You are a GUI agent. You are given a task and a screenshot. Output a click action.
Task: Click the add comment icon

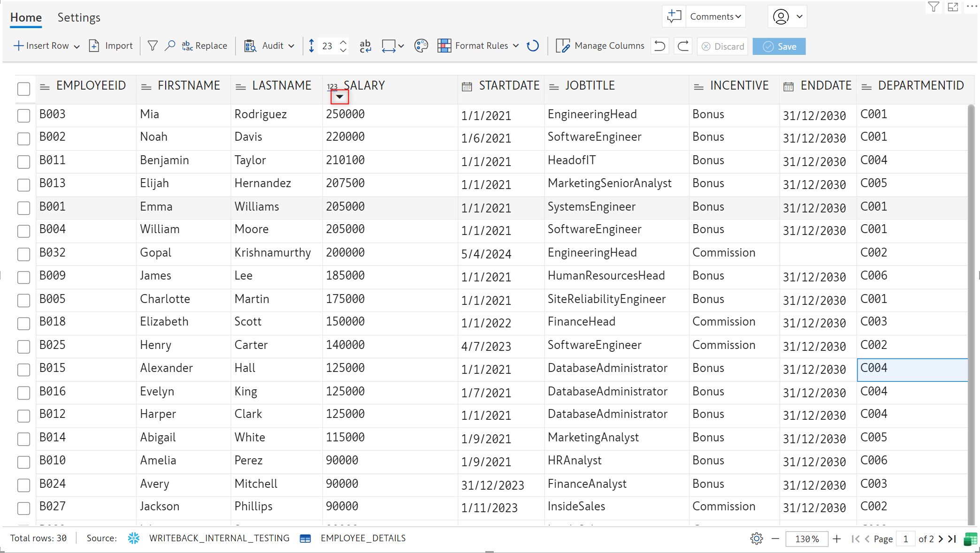click(674, 16)
